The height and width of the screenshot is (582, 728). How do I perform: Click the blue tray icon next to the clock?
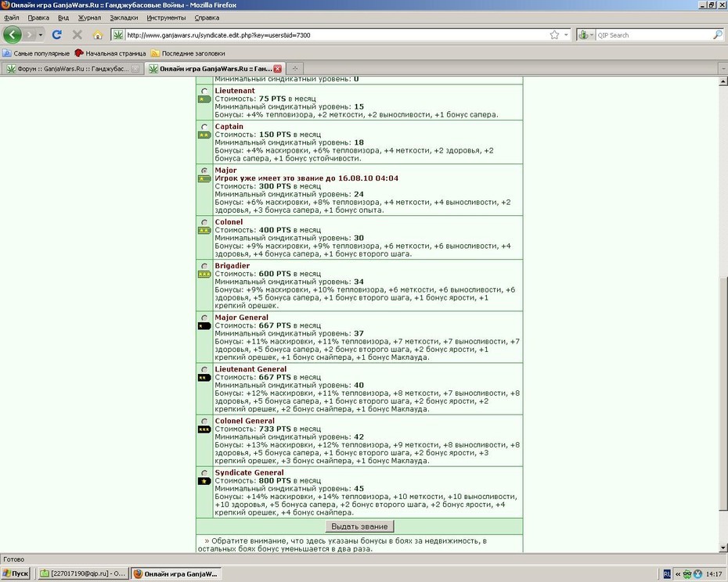coord(697,574)
